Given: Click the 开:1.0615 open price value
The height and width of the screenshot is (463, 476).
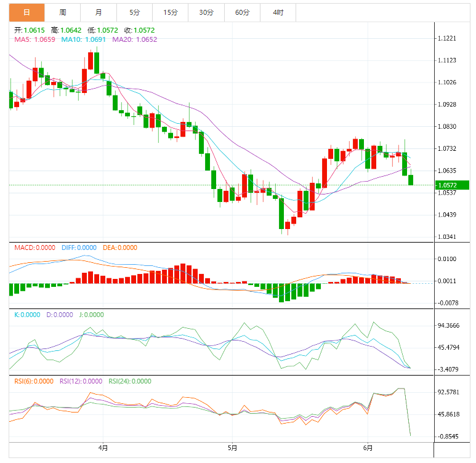Looking at the screenshot, I should coord(30,30).
